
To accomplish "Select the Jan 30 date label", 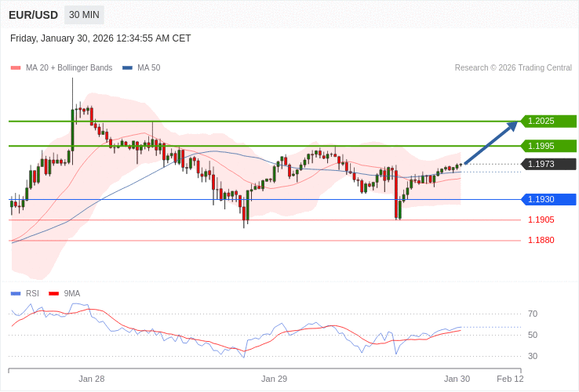I will [x=457, y=379].
